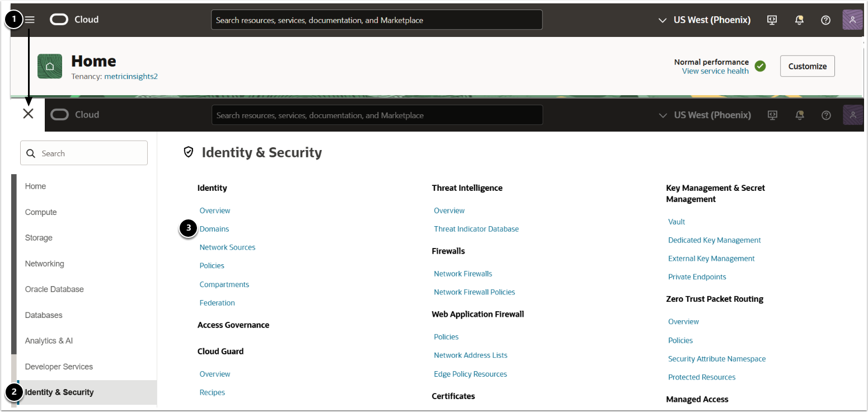Click the green normal performance checkmark
The width and height of the screenshot is (868, 412).
pyautogui.click(x=760, y=66)
